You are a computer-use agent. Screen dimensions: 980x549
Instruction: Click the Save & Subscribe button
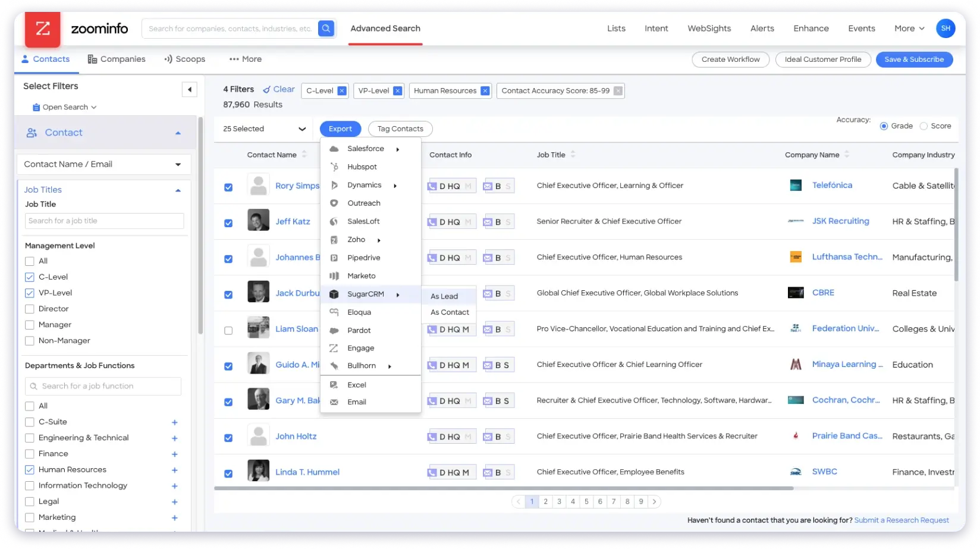(x=914, y=59)
